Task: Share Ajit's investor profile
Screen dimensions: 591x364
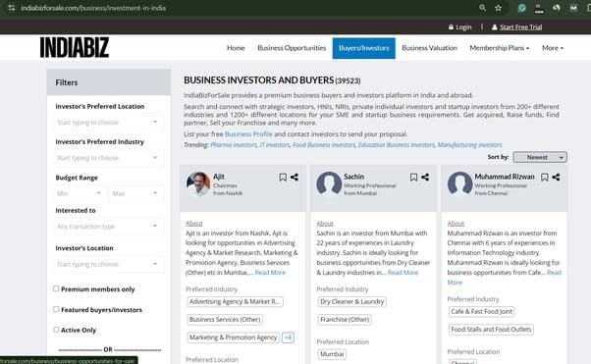Action: click(x=295, y=178)
